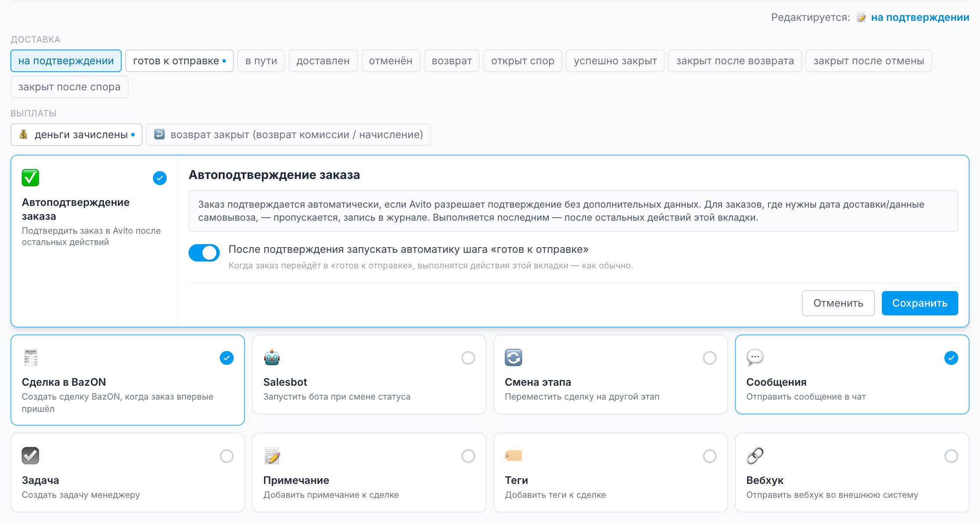Screen dimensions: 980x523
Task: Click the notepad pencil icon on Примечание
Action: [x=272, y=456]
